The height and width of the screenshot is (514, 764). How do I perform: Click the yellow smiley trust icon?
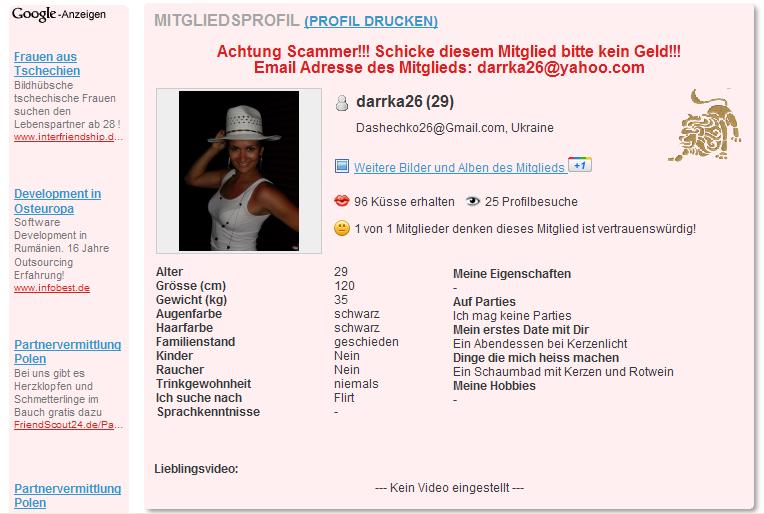tap(342, 228)
